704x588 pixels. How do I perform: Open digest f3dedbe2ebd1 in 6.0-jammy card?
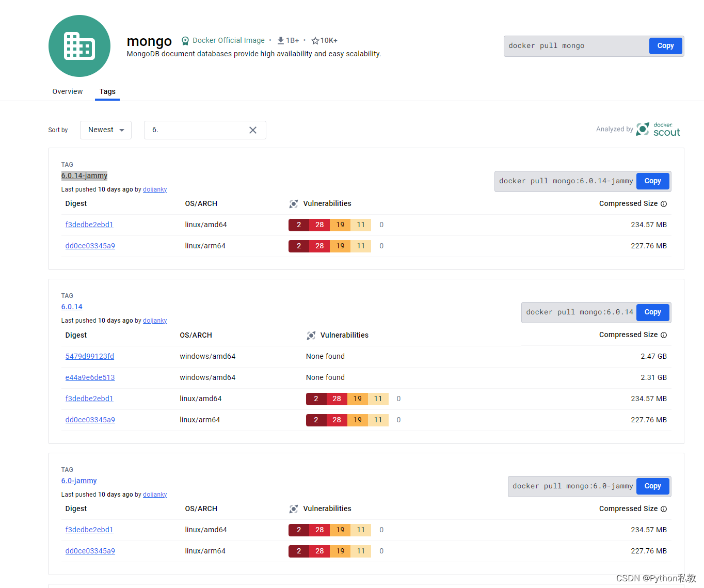tap(89, 530)
